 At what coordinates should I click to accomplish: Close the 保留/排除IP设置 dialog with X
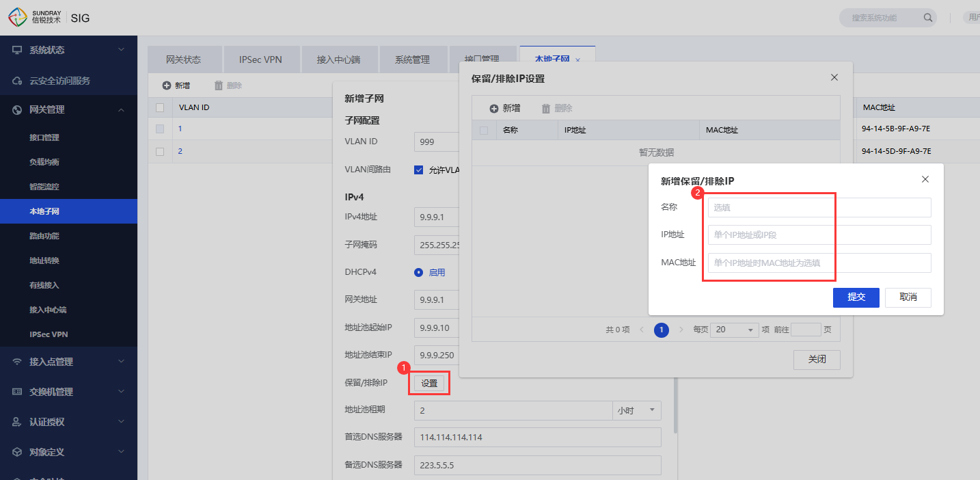point(834,77)
